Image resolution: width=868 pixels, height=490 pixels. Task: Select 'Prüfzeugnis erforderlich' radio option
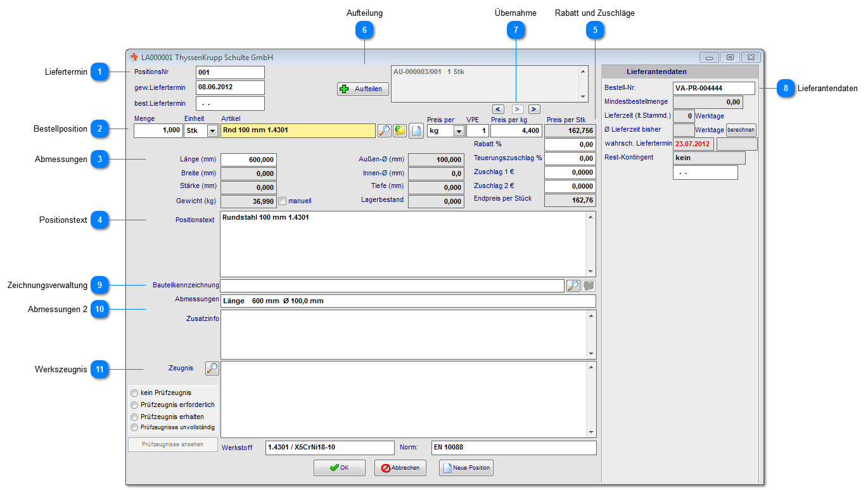point(134,405)
